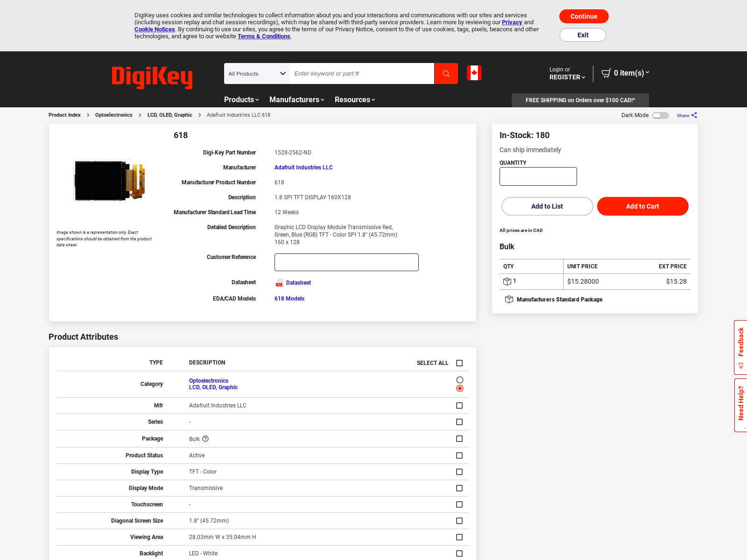Viewport: 747px width, 560px height.
Task: Check the Mfr attribute checkbox
Action: (x=459, y=406)
